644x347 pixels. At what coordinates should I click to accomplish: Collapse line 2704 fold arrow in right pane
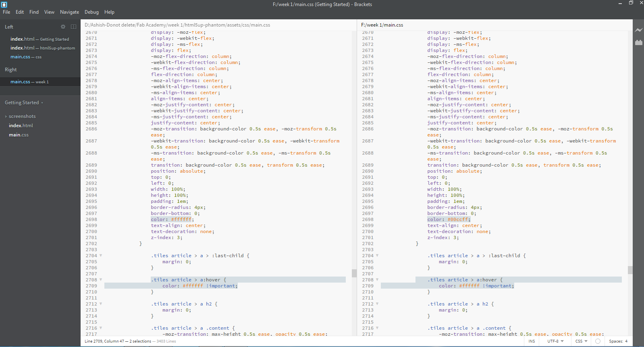pos(377,256)
